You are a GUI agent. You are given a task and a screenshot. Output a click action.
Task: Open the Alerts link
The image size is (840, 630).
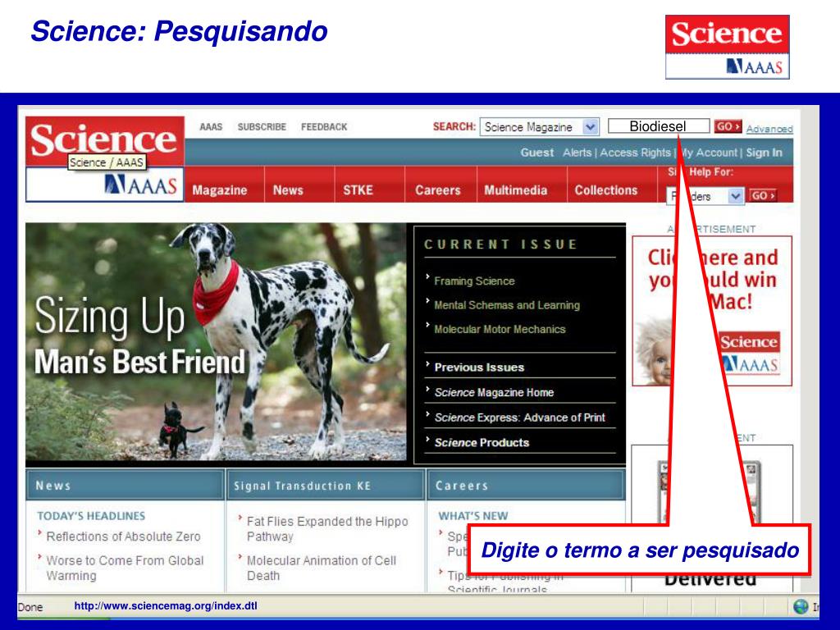[x=577, y=153]
